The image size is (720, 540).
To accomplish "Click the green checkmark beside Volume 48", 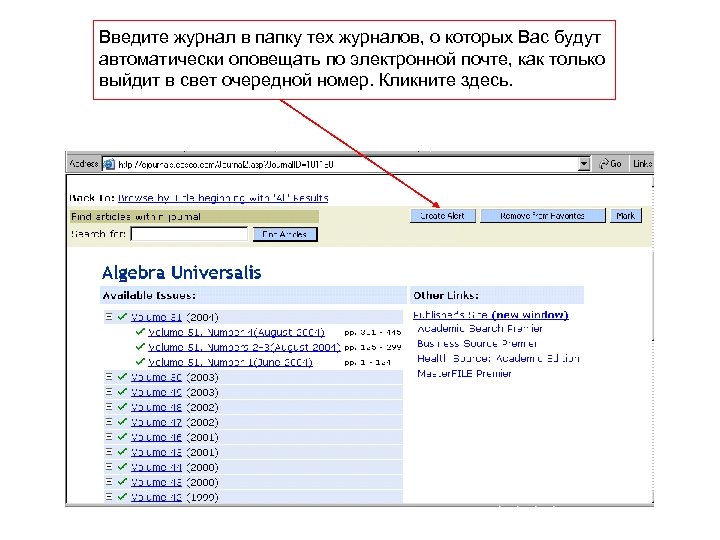I will click(122, 407).
